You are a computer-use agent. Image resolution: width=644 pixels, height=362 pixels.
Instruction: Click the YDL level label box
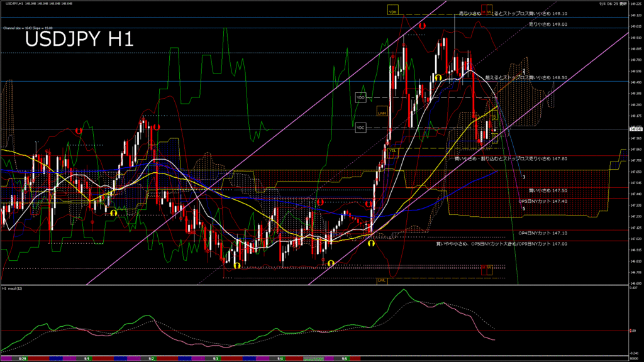click(x=392, y=151)
